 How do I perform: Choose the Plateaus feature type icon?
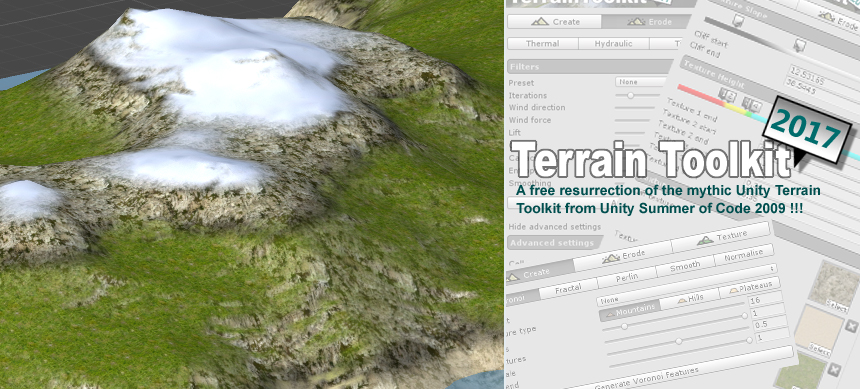click(x=734, y=290)
